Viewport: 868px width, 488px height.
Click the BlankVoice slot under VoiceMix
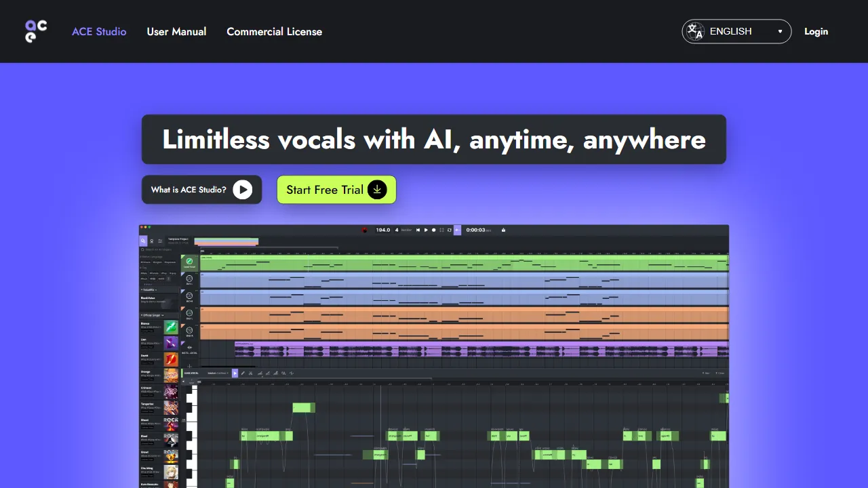tap(159, 302)
